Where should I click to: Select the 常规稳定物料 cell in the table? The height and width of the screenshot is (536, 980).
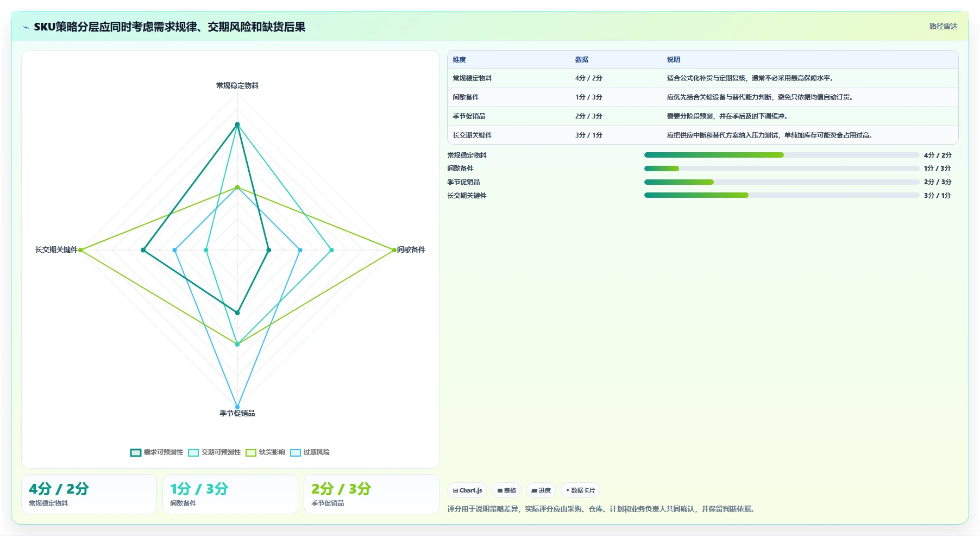(472, 78)
